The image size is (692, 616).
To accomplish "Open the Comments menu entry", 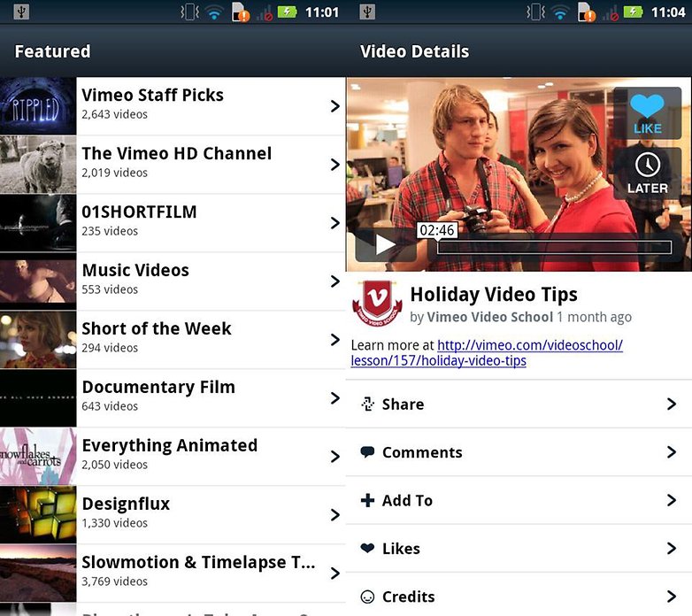I will (519, 452).
